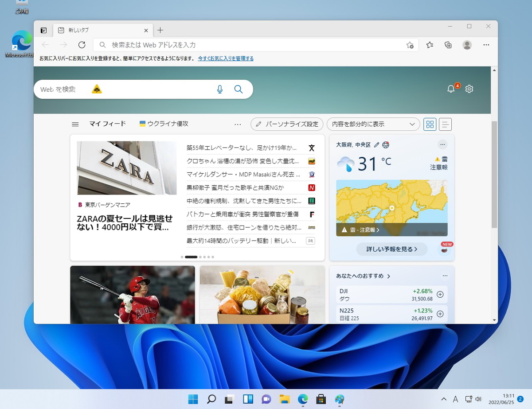Viewport: 532px width, 409px height.
Task: Open the Favorites list icon
Action: coord(430,45)
